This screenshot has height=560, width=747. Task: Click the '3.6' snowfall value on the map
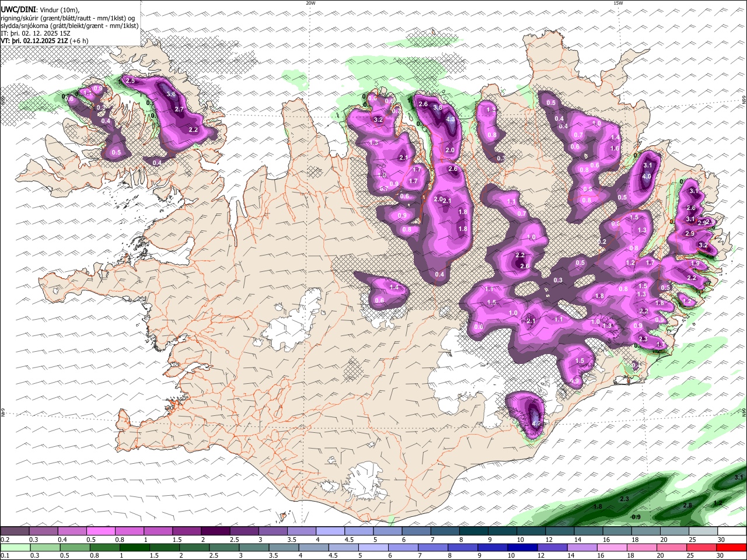(x=171, y=94)
